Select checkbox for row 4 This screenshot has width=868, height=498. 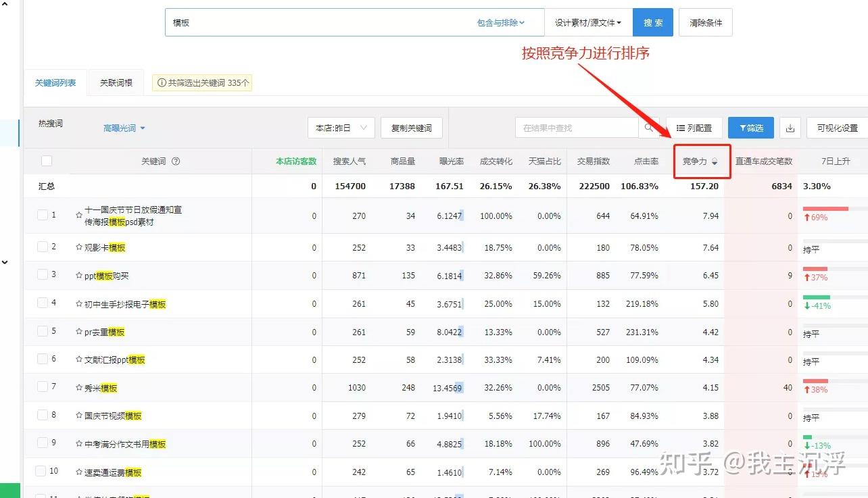[43, 303]
